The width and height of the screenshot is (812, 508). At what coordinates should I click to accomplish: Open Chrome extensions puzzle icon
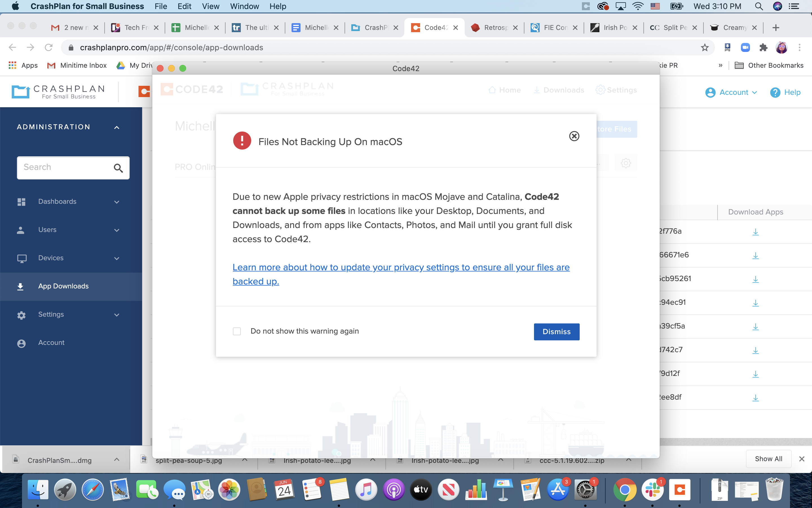(x=763, y=47)
